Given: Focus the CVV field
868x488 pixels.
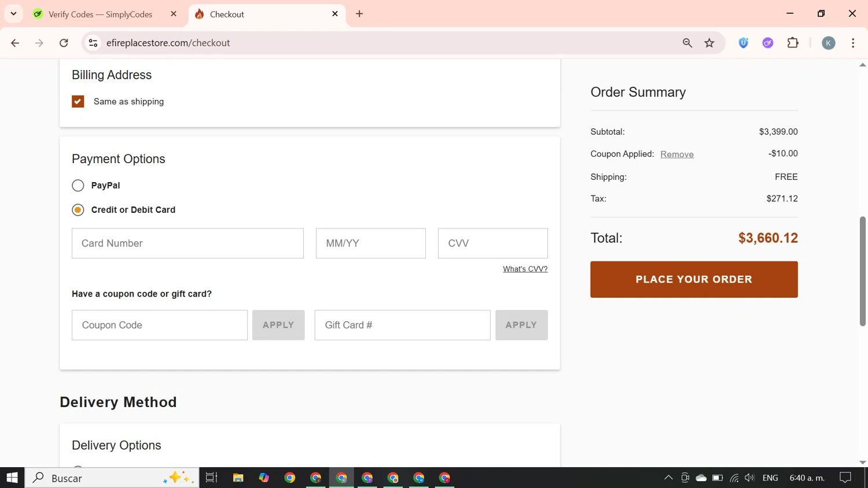Looking at the screenshot, I should (x=493, y=243).
